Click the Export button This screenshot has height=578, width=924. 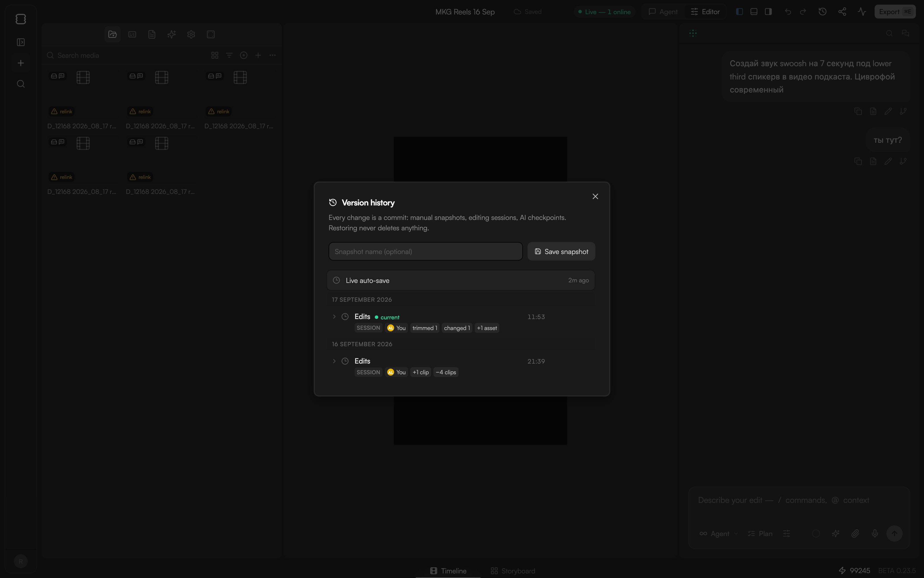[x=895, y=12]
